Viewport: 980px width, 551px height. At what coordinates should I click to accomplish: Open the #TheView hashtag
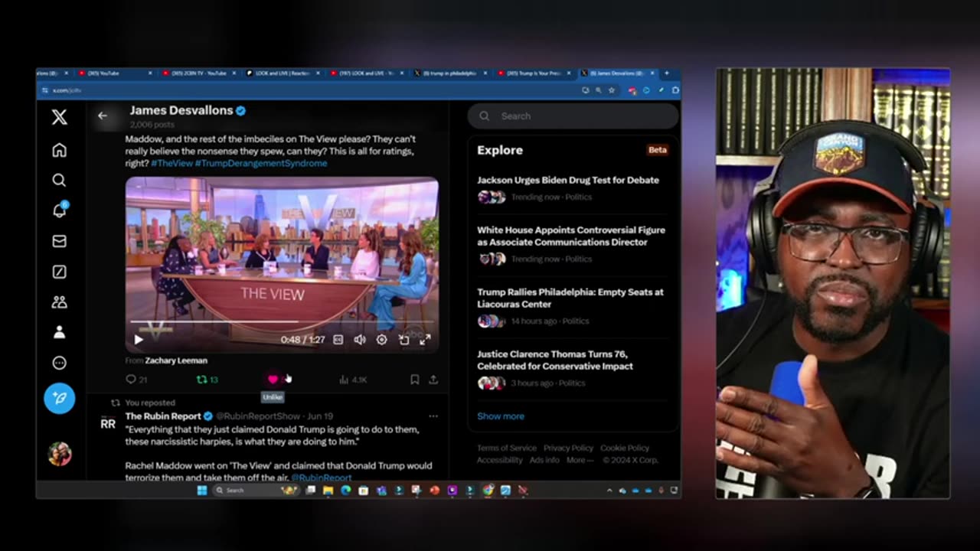[x=171, y=163]
